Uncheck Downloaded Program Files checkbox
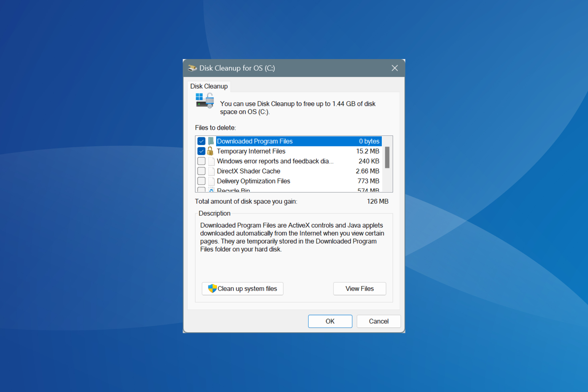This screenshot has width=588, height=392. coord(201,141)
